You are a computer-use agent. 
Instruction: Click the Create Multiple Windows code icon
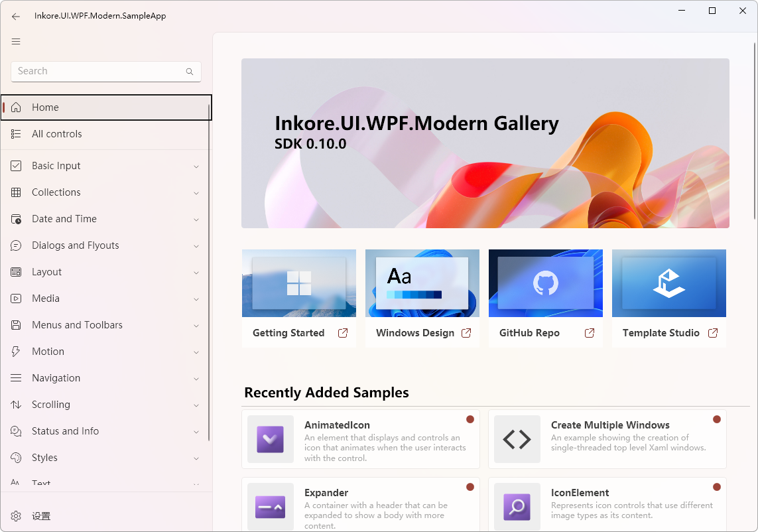517,439
